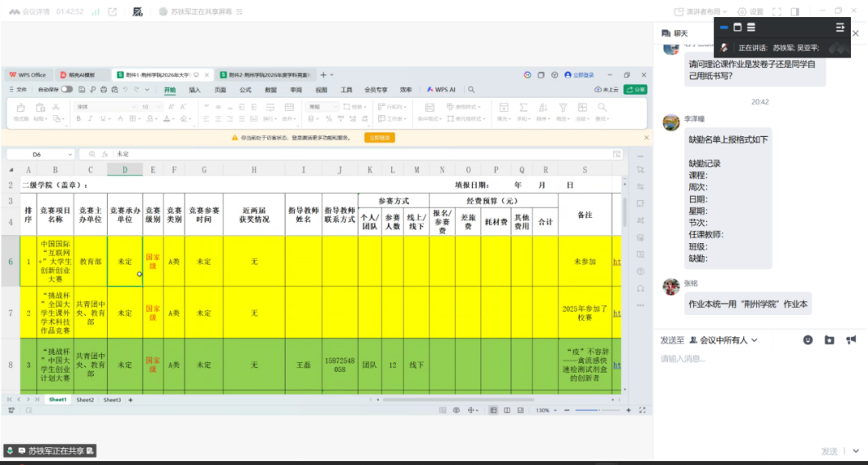The height and width of the screenshot is (465, 868).
Task: Expand the 演讲者布局 layout dropdown
Action: coord(700,11)
